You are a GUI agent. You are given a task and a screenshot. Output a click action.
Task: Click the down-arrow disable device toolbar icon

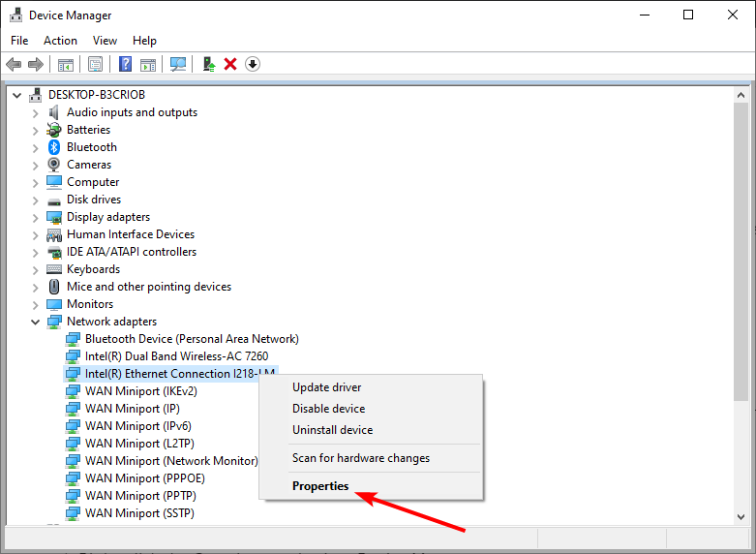coord(253,64)
